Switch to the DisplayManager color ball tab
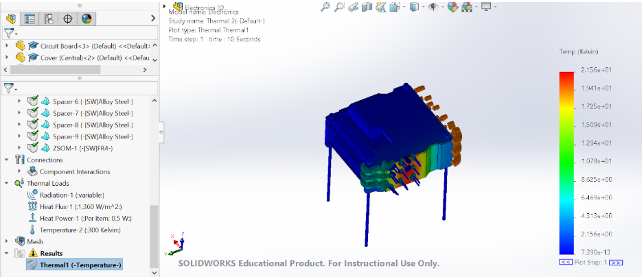The image size is (644, 277). pos(87,19)
